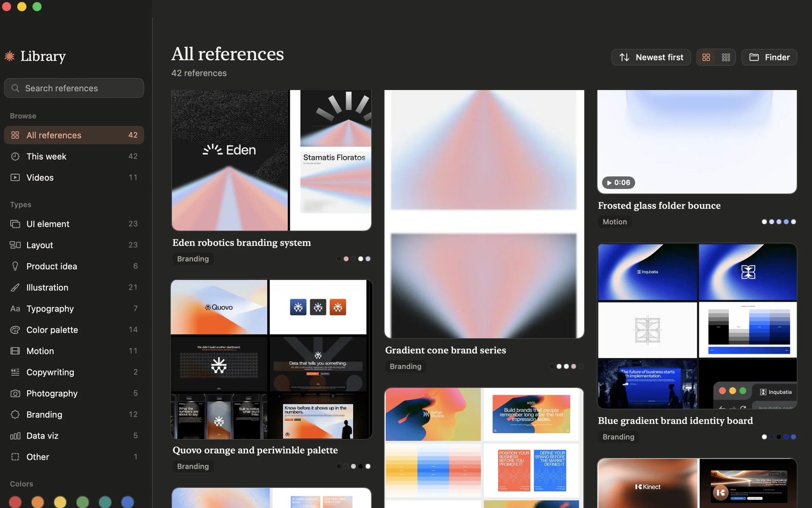Open Blue gradient brand identity board thumbnail
Viewport: 812px width, 508px height.
[x=697, y=326]
